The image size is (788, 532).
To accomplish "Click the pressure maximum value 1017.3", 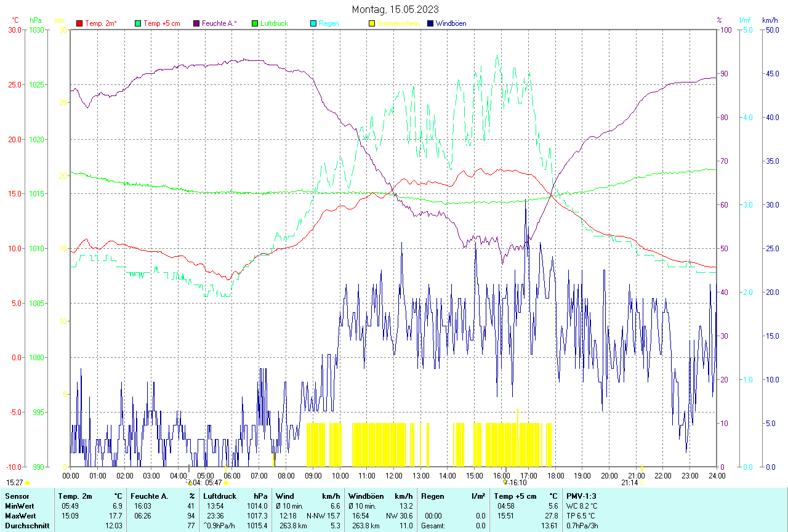I will pos(257,515).
